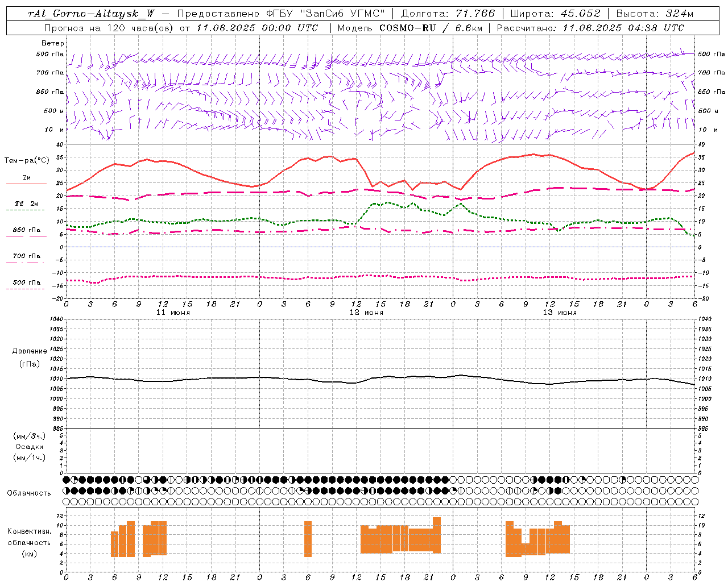Click the 10 м wind level label beside the left axis
This screenshot has width=728, height=582.
(54, 130)
